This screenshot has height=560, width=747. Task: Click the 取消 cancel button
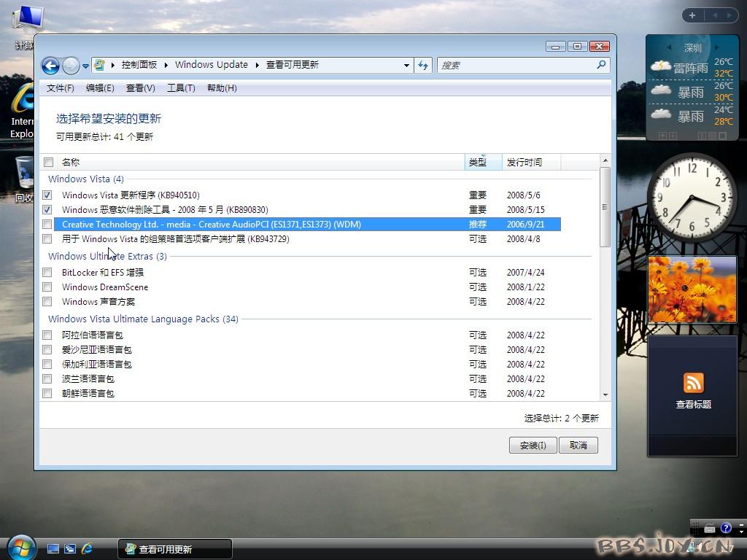point(578,446)
